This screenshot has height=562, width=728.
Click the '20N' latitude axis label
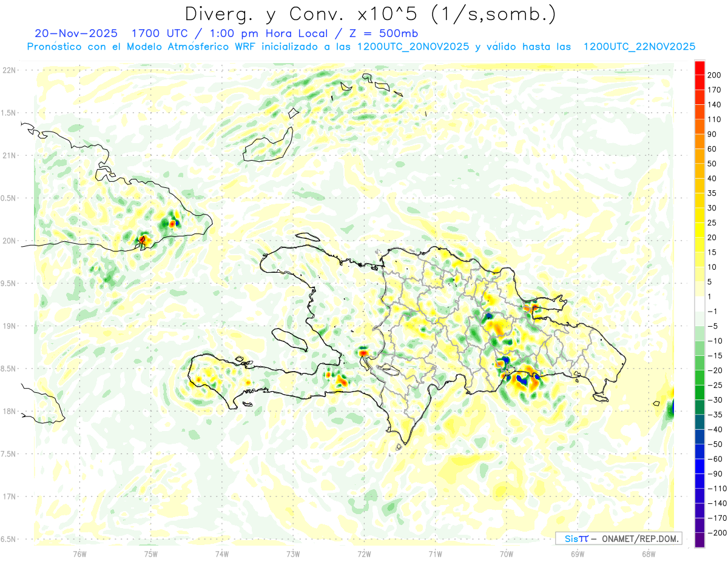click(x=8, y=241)
